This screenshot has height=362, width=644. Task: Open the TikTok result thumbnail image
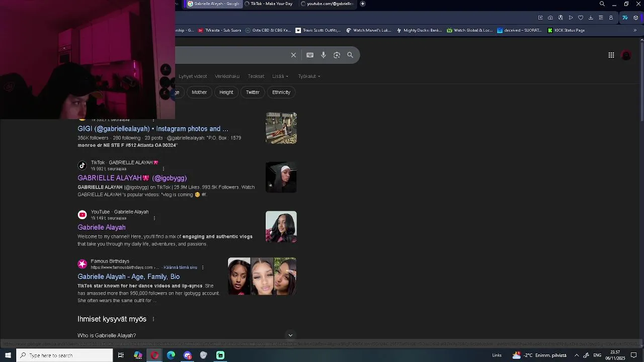point(281,177)
